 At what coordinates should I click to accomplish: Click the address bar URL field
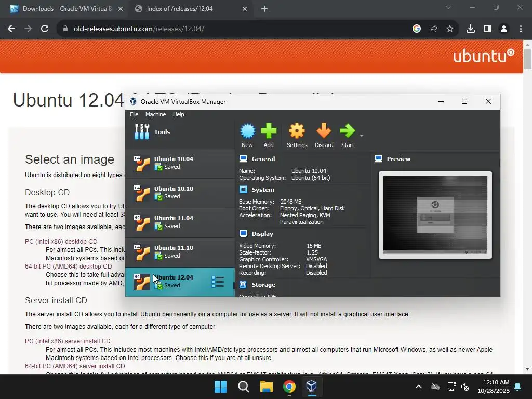pyautogui.click(x=237, y=29)
